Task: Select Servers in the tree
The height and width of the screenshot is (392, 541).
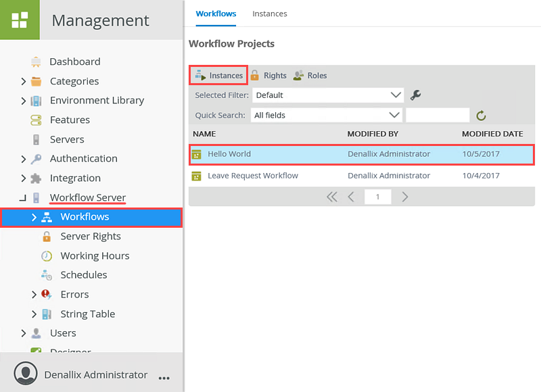Action: [x=67, y=140]
